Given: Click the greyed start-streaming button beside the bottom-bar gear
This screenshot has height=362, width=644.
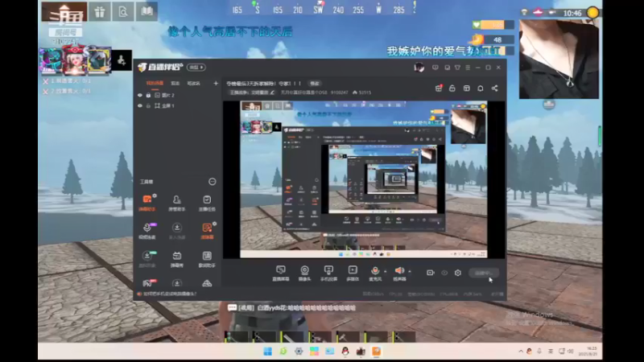Looking at the screenshot, I should tap(484, 273).
